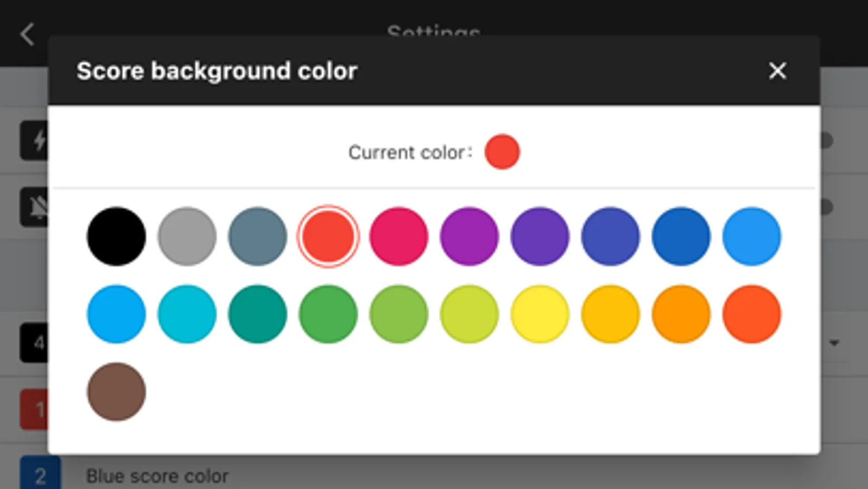Choose the orange color swatch
This screenshot has width=868, height=489.
point(681,314)
